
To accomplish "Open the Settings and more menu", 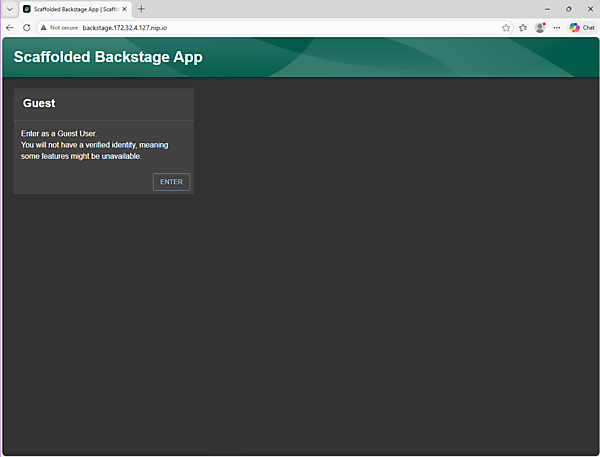I will pos(557,27).
